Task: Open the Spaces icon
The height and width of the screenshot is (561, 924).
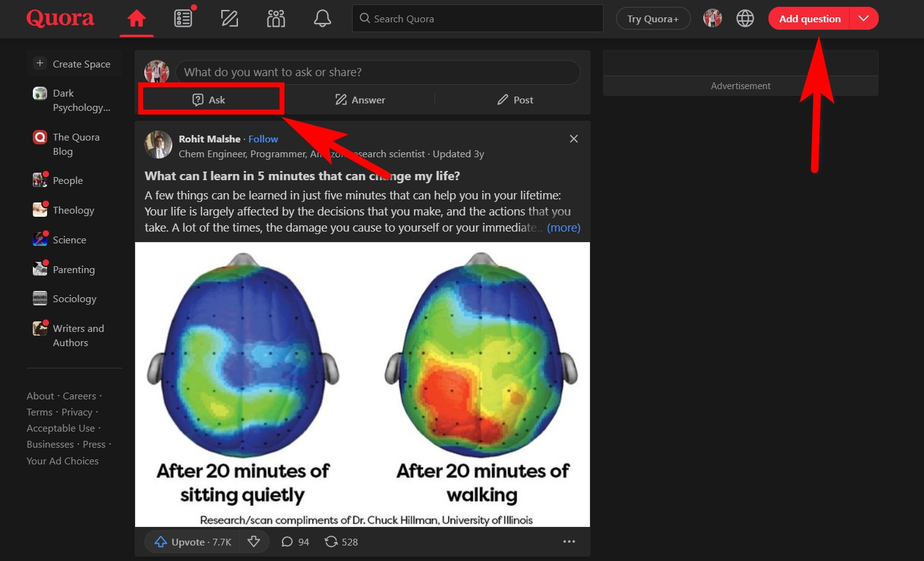Action: pyautogui.click(x=276, y=19)
